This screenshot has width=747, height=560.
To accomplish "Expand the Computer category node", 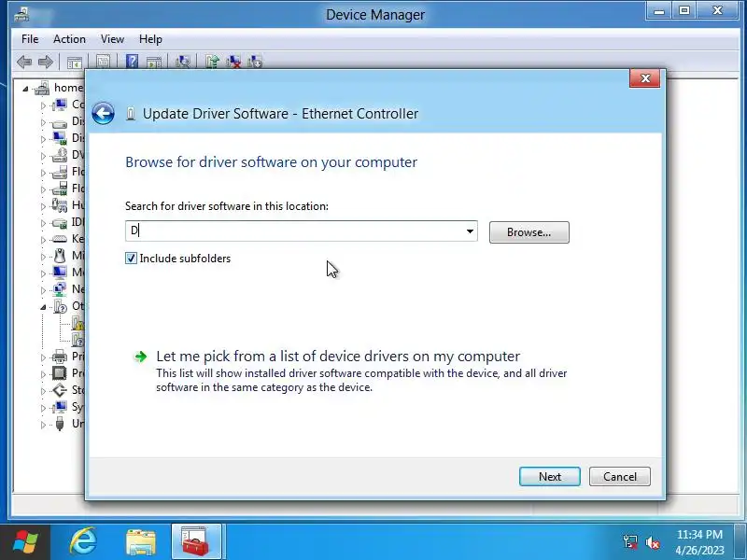I will coord(43,105).
